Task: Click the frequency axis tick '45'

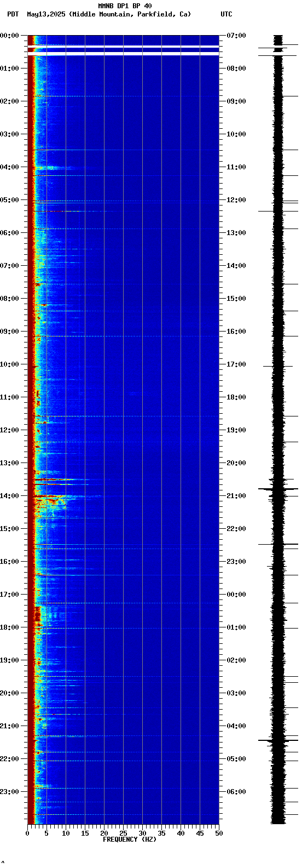Action: (200, 833)
